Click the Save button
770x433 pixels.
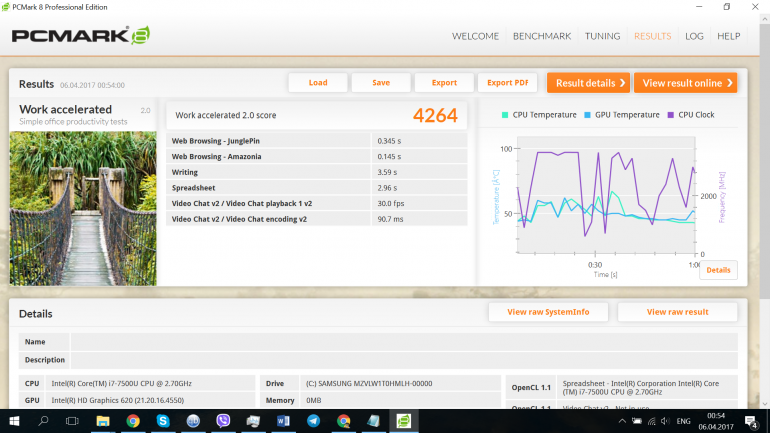(x=381, y=82)
